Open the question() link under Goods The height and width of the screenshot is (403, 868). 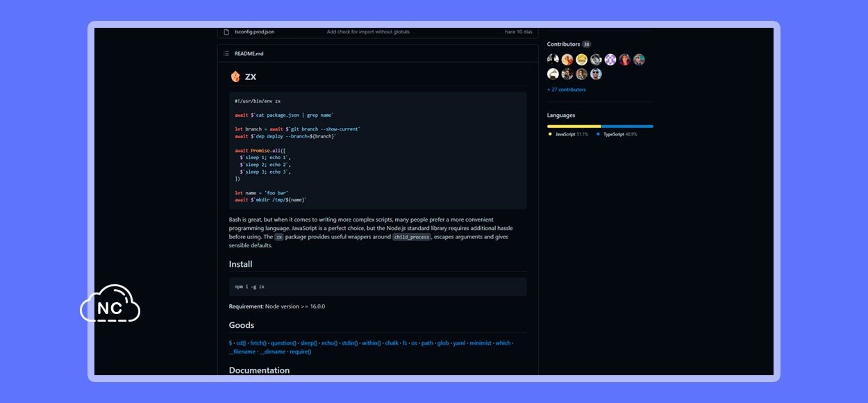click(283, 343)
